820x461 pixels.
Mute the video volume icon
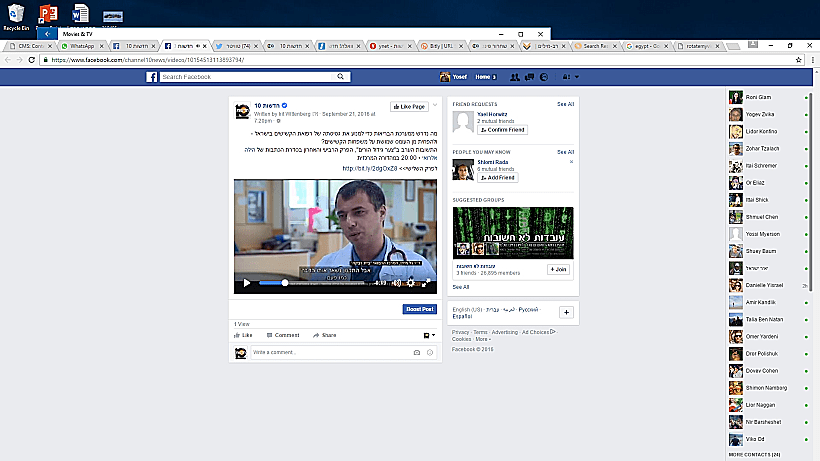[396, 283]
